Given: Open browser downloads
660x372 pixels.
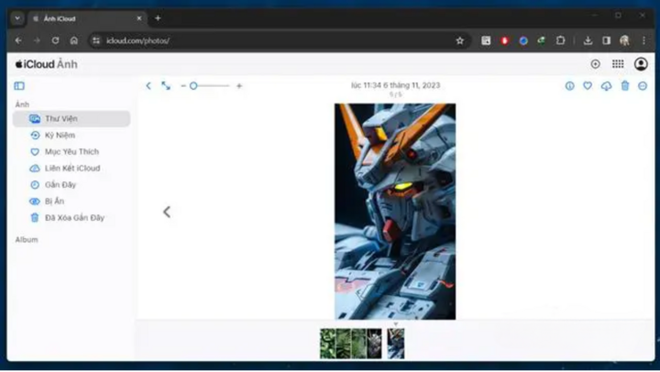Looking at the screenshot, I should (x=588, y=40).
